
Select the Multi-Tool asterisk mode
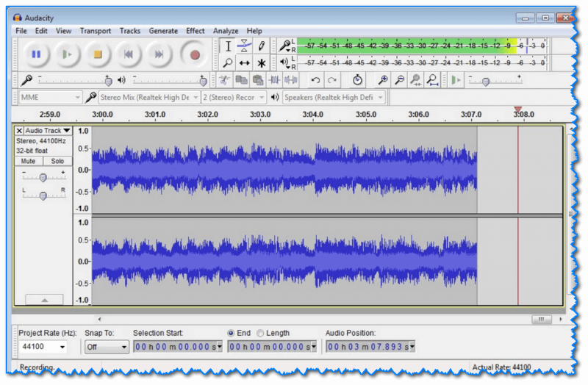tap(261, 63)
